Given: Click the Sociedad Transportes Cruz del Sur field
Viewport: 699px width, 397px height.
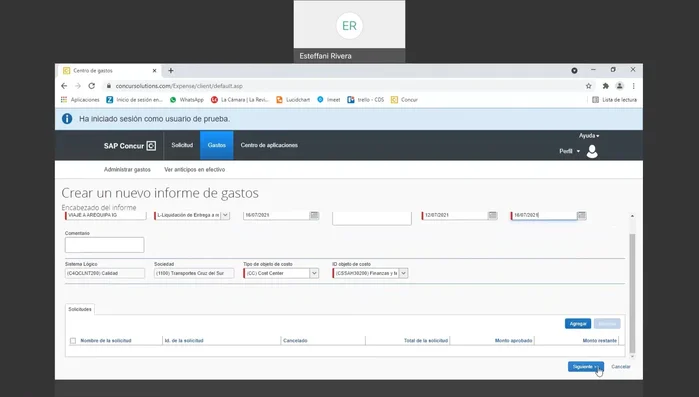Looking at the screenshot, I should (194, 273).
